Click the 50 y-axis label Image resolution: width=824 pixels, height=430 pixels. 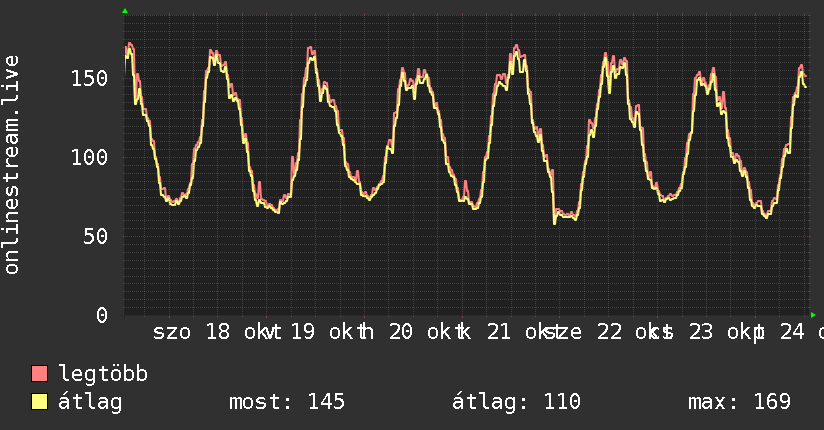[x=96, y=236]
